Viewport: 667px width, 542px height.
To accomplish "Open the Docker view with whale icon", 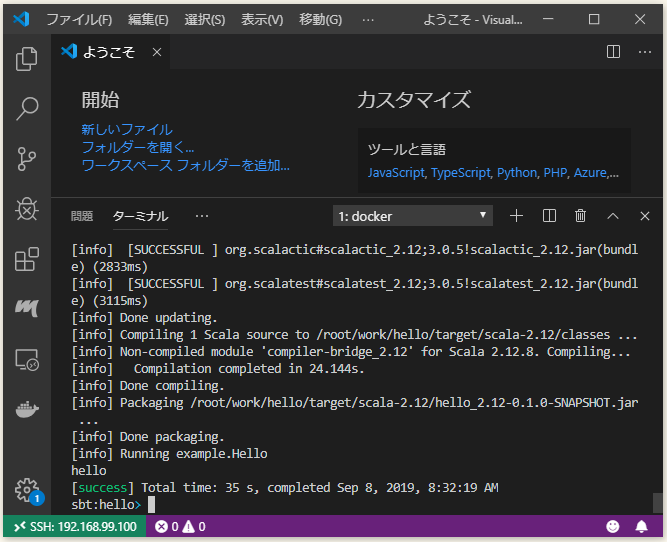I will [27, 409].
